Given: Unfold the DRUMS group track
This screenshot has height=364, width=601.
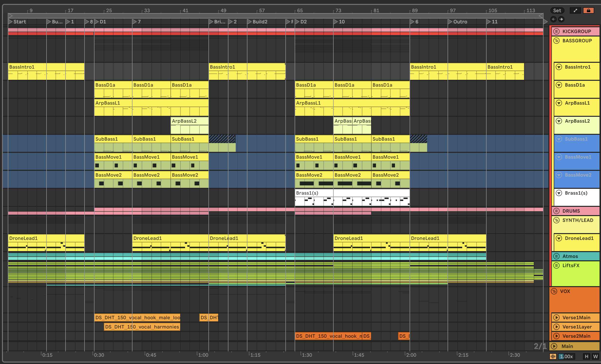Looking at the screenshot, I should (556, 211).
